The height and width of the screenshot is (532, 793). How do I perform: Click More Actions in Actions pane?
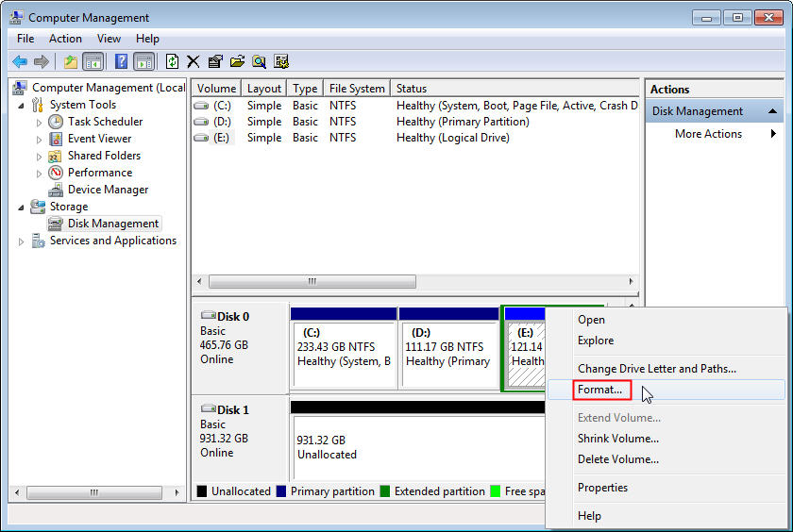coord(708,134)
